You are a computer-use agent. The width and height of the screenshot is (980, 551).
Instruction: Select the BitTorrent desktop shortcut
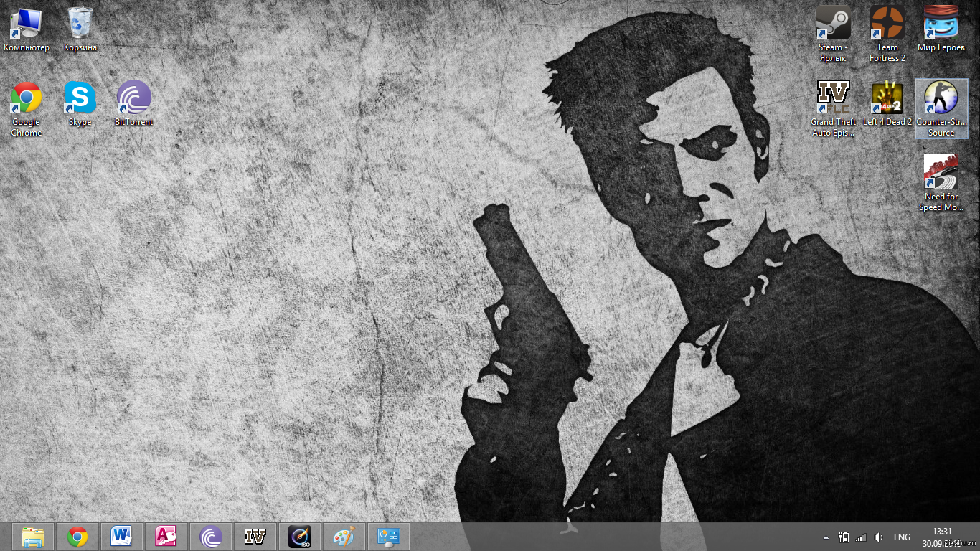(134, 105)
